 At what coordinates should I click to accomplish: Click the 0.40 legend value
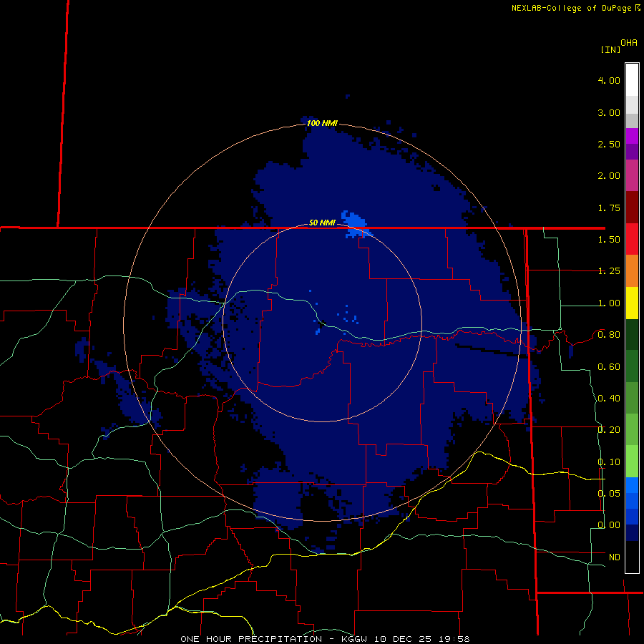click(x=609, y=398)
